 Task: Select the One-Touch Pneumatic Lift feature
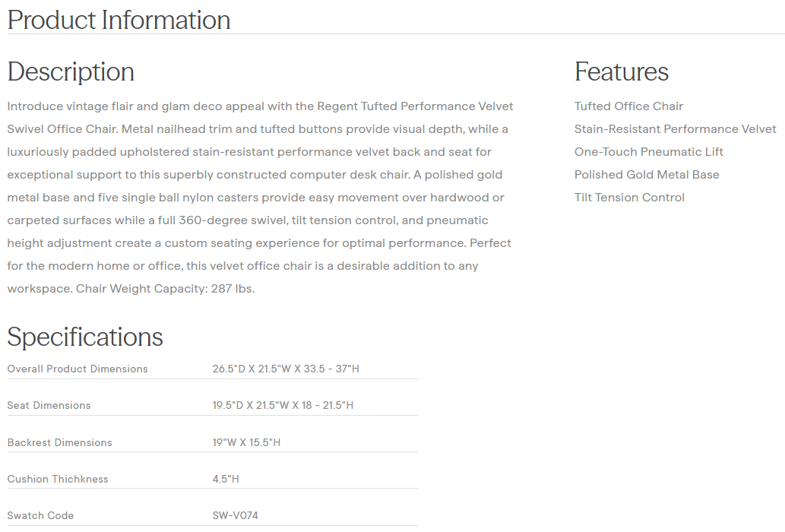648,152
